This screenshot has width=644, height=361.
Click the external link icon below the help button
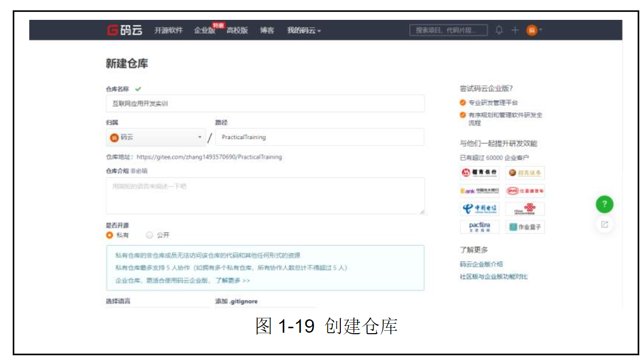tap(604, 224)
